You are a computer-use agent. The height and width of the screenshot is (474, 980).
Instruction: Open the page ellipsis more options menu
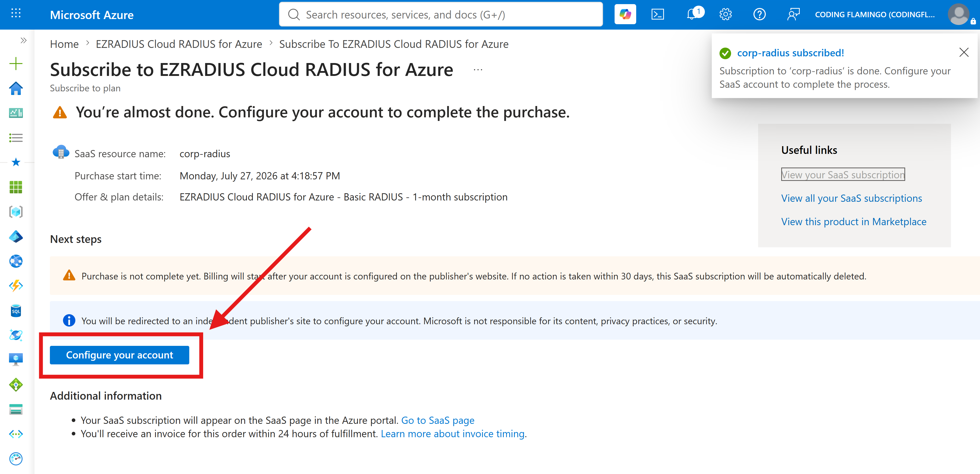[478, 70]
